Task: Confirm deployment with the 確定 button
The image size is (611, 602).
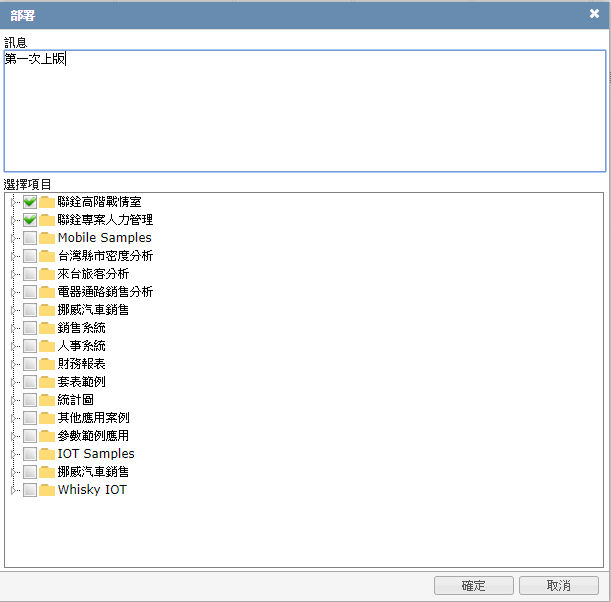Action: [473, 585]
